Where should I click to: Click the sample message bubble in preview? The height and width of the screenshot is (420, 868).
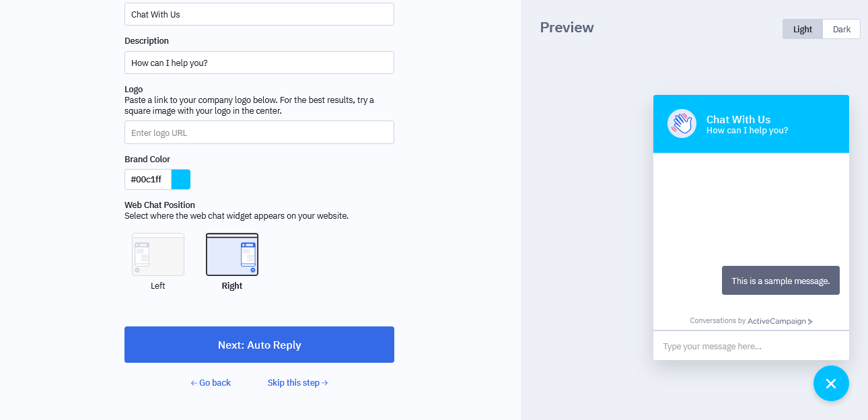781,281
